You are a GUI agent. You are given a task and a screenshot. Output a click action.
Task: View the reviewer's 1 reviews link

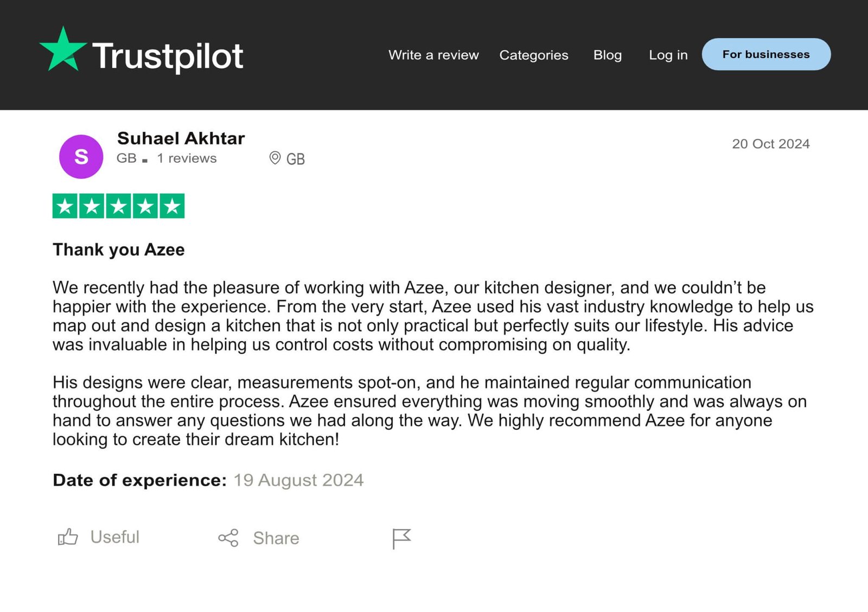pyautogui.click(x=187, y=158)
